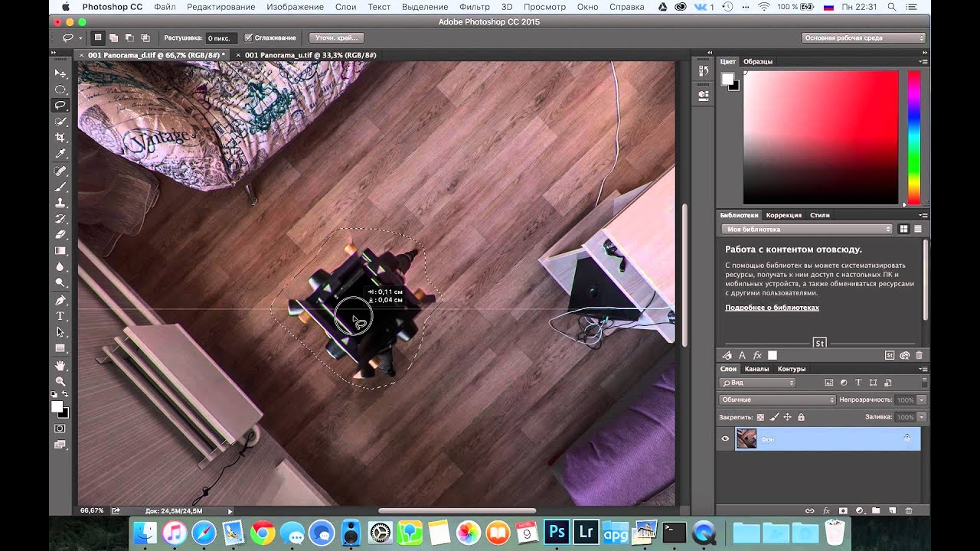Toggle type layer filter icon
This screenshot has height=551, width=980.
[x=857, y=383]
